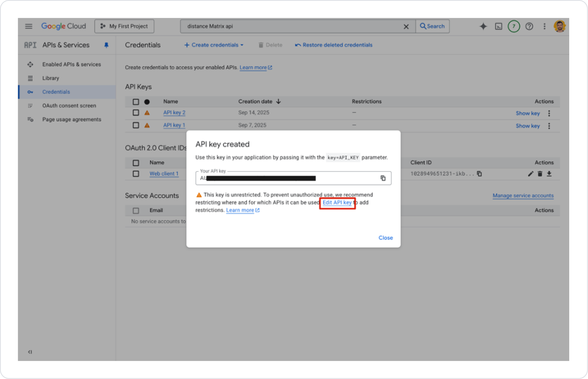Open the Web client 1 link

[164, 174]
